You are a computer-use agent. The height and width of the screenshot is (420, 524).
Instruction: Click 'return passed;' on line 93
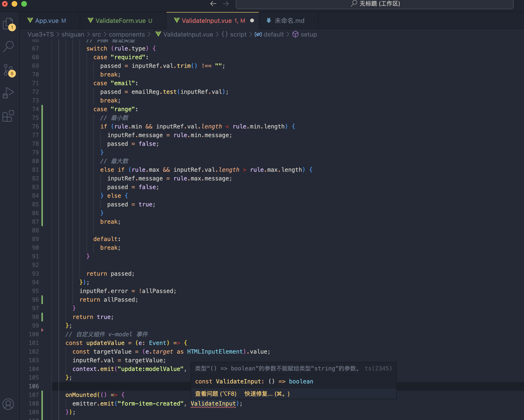coord(110,274)
